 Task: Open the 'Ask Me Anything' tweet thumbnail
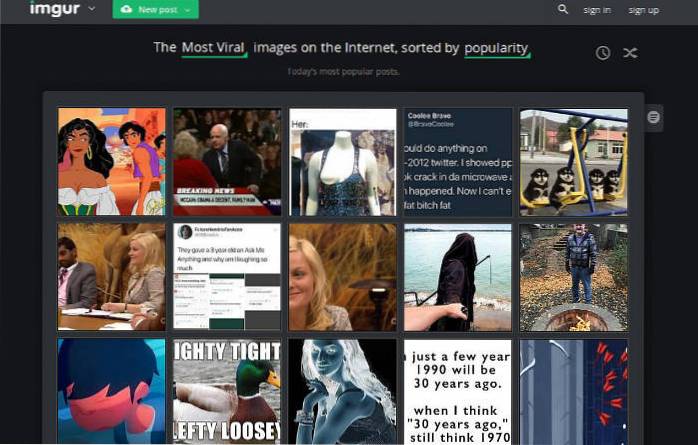227,277
